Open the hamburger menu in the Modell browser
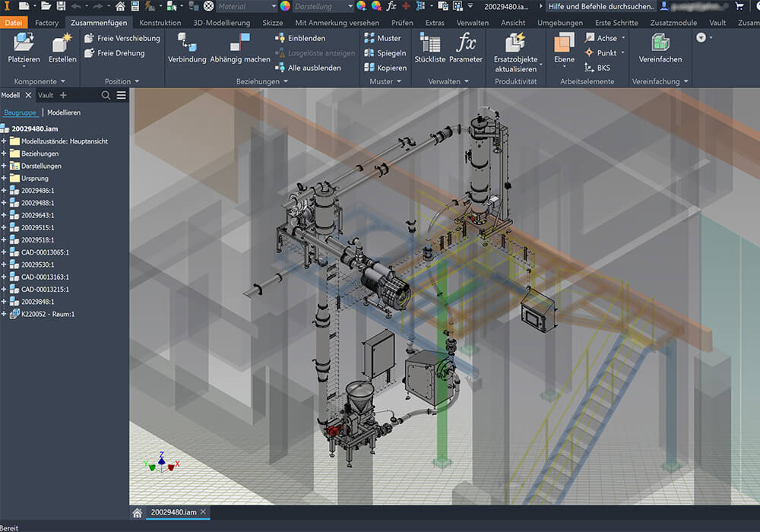This screenshot has width=760, height=532. [x=121, y=96]
